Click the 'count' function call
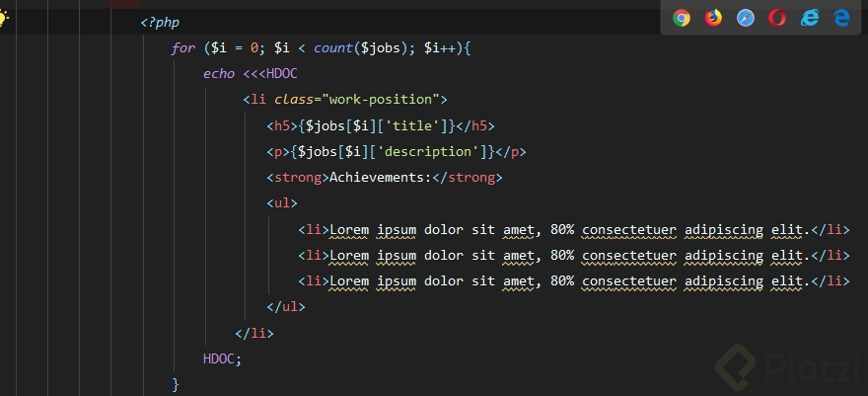Screen dimensions: 868x396 [x=333, y=48]
